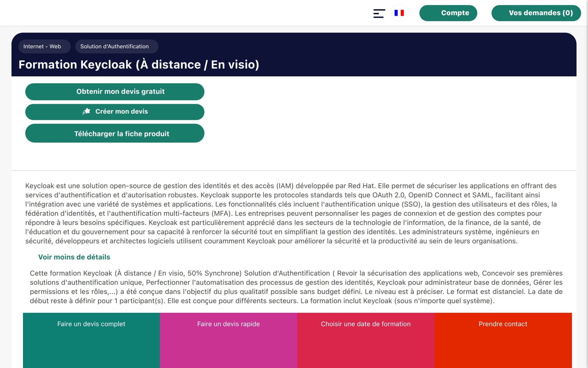Viewport: 588px width, 368px height.
Task: Click the French flag language selector
Action: click(x=399, y=13)
